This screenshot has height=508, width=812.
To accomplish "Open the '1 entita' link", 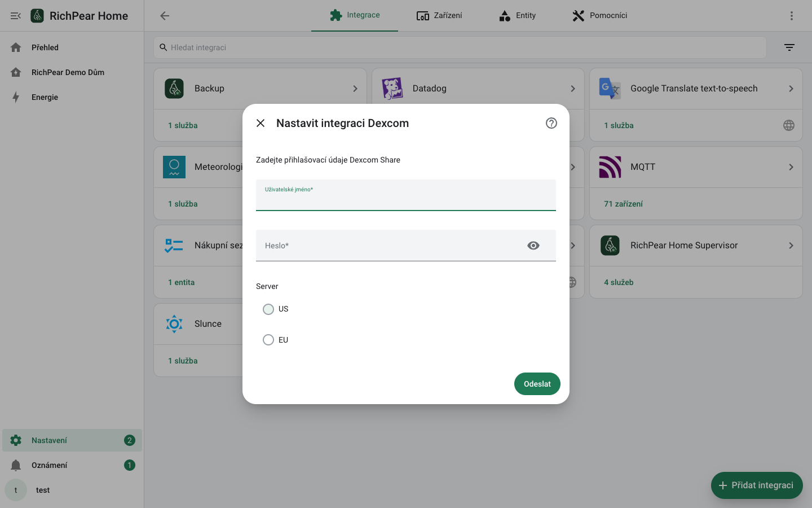I will pyautogui.click(x=181, y=282).
